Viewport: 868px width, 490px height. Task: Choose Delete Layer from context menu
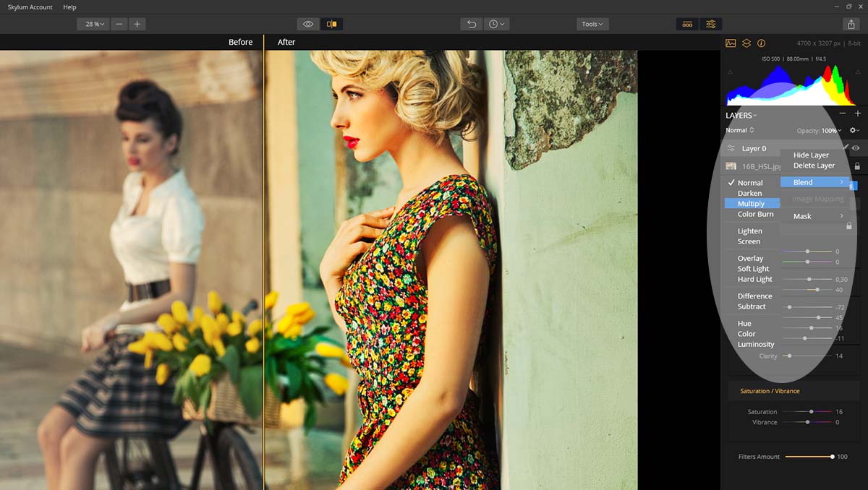(x=814, y=166)
